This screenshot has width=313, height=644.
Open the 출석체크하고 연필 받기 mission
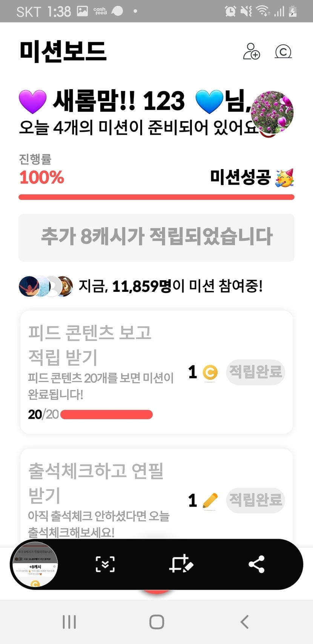tap(96, 482)
